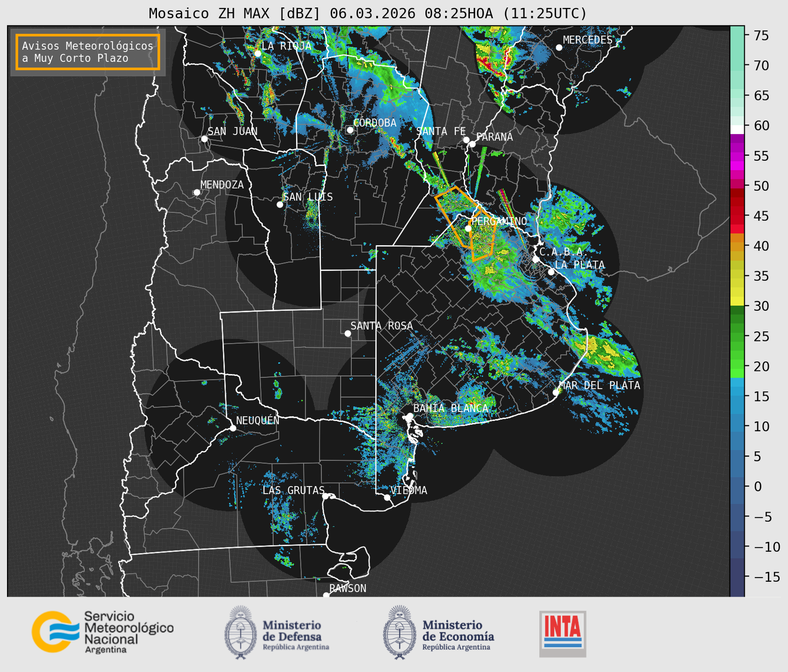The height and width of the screenshot is (672, 788).
Task: Click the magenta 55 dBZ color band
Action: 737,156
